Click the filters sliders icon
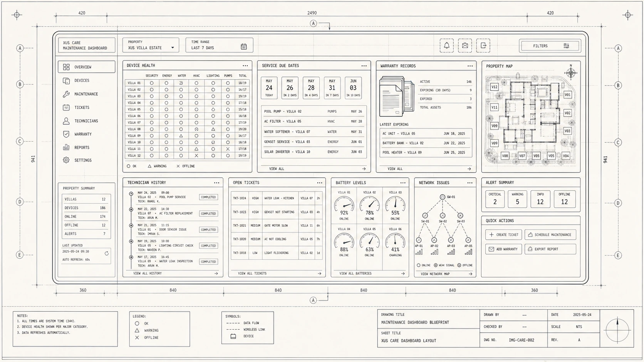 point(566,46)
